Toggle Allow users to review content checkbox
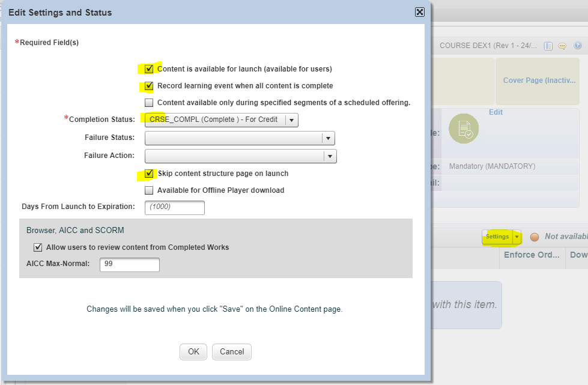This screenshot has height=385, width=588. pos(38,247)
